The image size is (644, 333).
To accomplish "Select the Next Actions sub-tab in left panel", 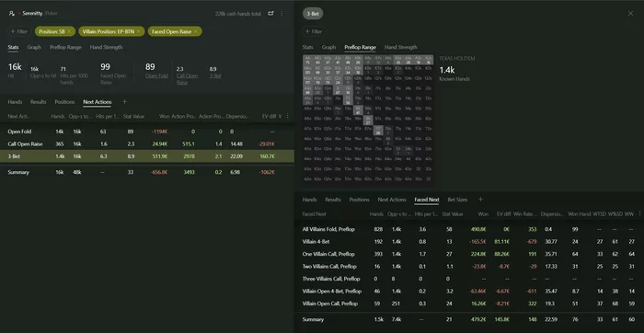I will [97, 102].
